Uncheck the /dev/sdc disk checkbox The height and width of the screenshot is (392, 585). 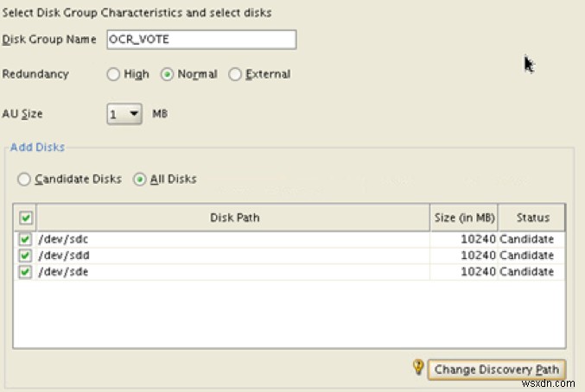26,239
